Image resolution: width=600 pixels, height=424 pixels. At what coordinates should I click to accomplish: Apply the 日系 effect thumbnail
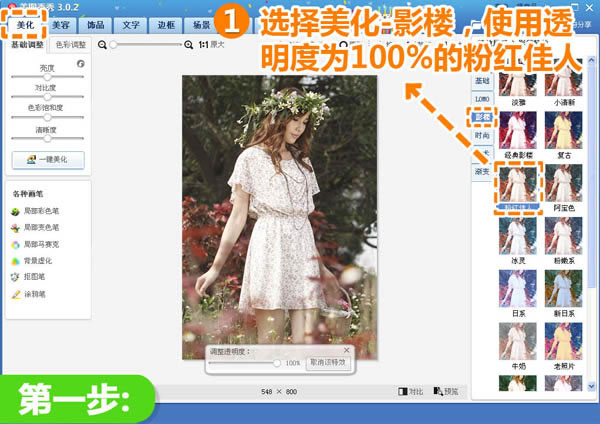[518, 289]
